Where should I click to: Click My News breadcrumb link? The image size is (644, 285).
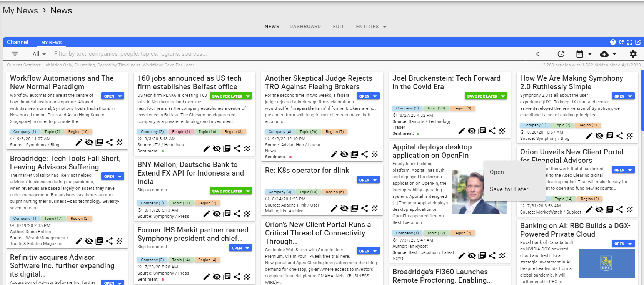(x=20, y=10)
